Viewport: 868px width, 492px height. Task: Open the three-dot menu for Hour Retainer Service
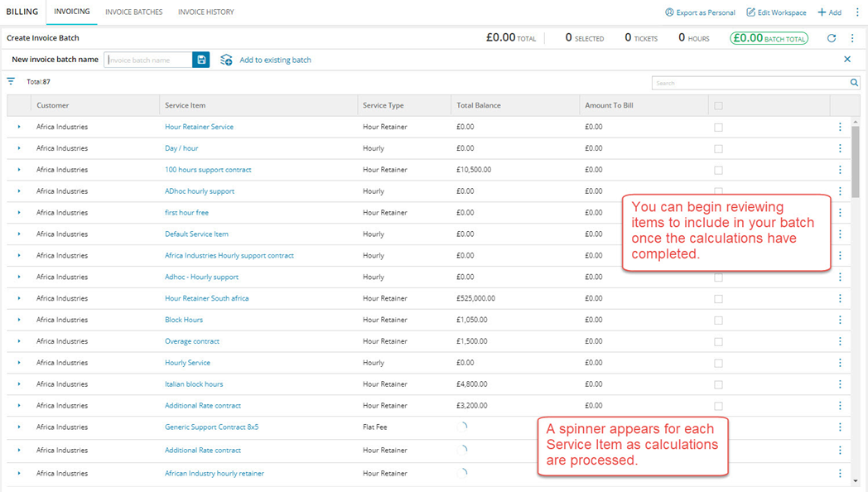pos(840,127)
